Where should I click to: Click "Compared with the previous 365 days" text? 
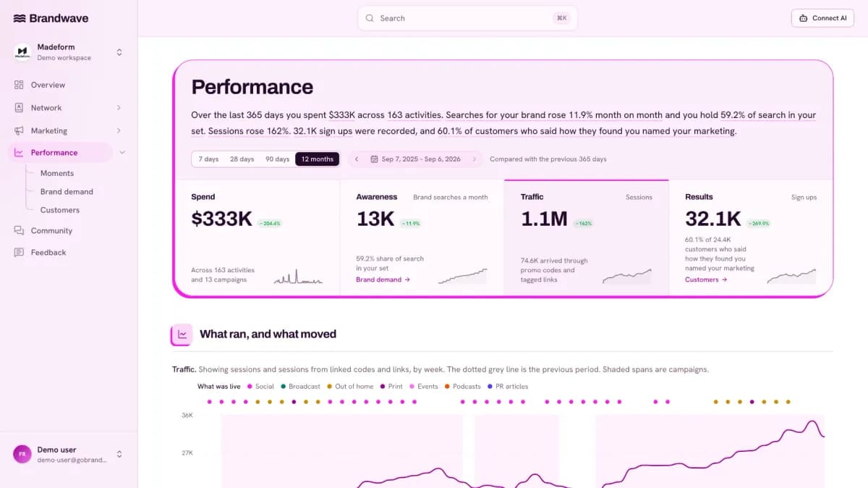tap(548, 159)
